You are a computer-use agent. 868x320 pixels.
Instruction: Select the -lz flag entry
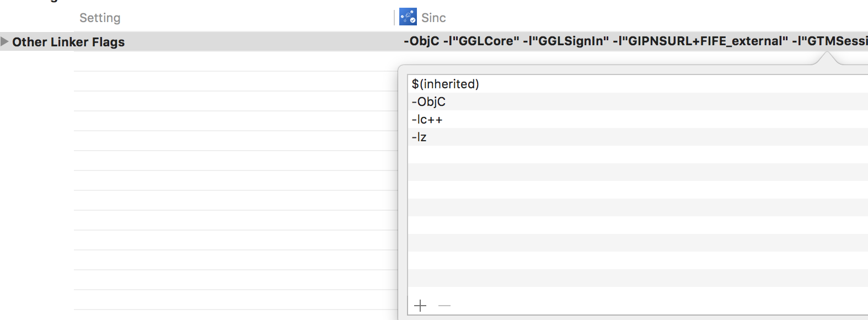point(420,137)
